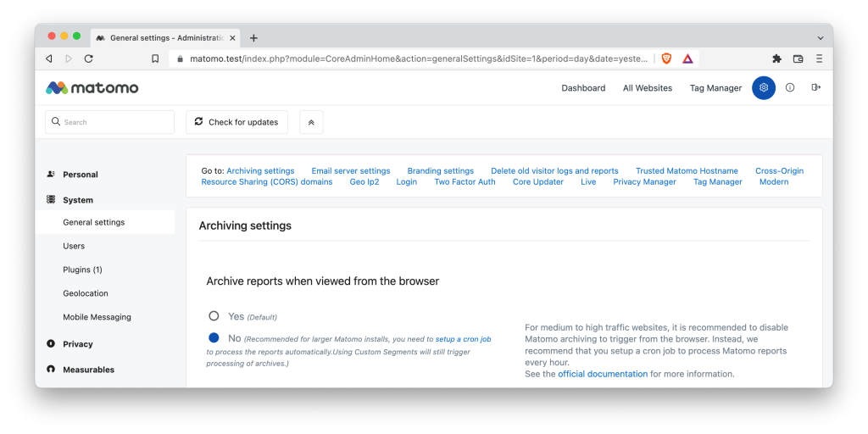
Task: Open the administration gear icon
Action: [x=763, y=88]
